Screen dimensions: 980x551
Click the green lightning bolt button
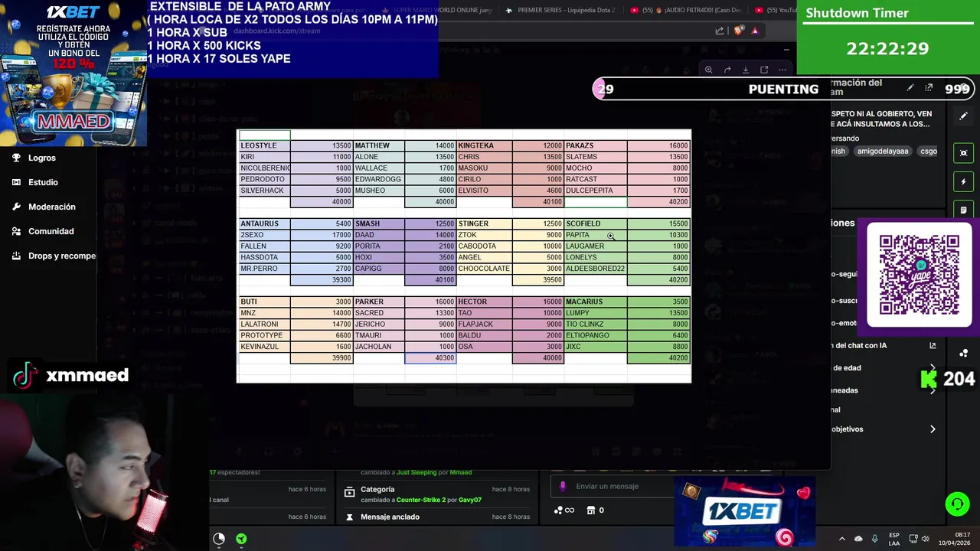[x=963, y=181]
